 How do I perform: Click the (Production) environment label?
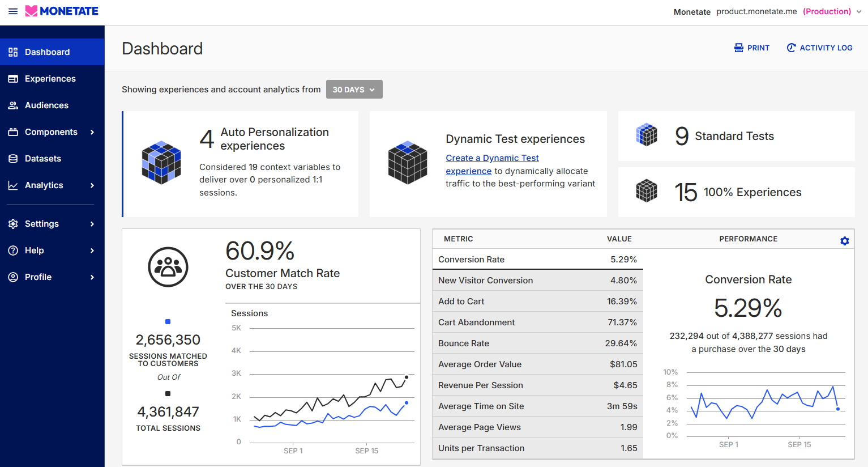(827, 12)
